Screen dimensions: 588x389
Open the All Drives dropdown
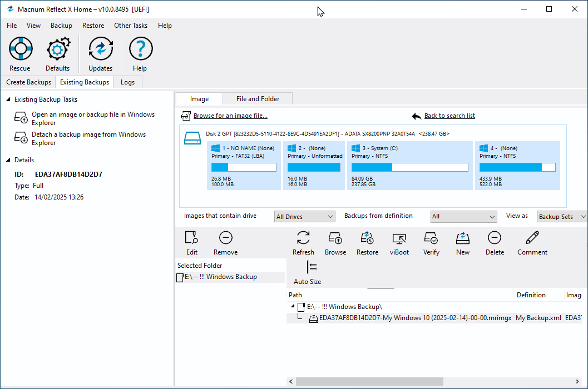tap(304, 217)
